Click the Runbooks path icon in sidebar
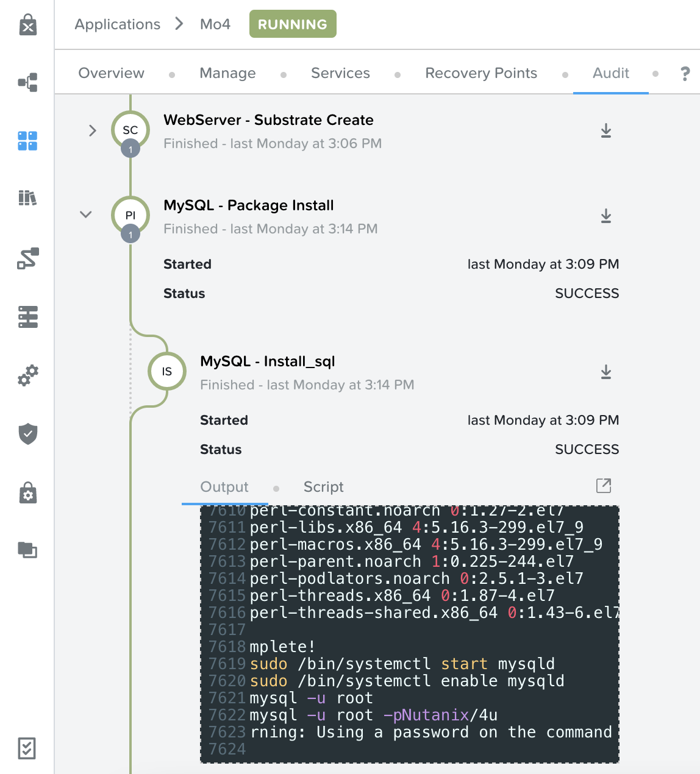The height and width of the screenshot is (774, 700). (28, 258)
